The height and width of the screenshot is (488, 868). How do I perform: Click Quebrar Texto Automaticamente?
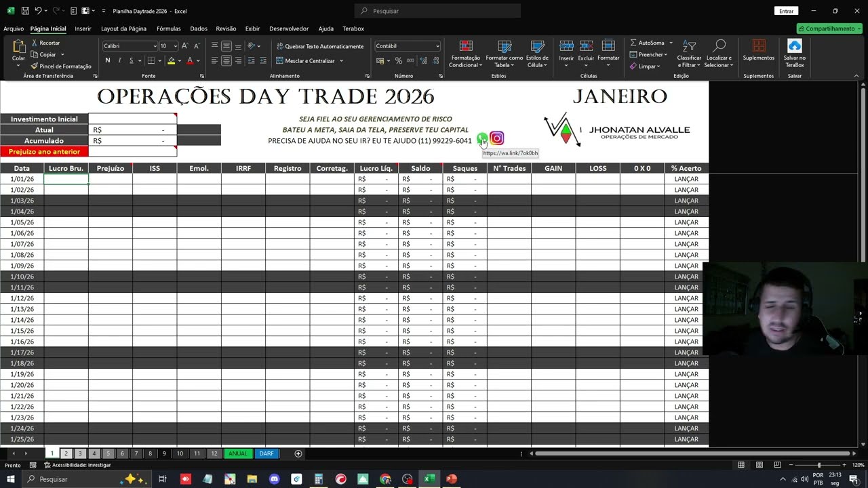click(320, 46)
